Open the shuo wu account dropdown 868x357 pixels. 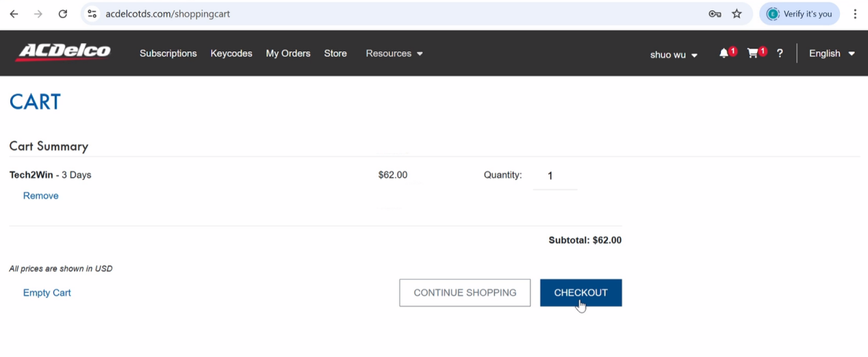[674, 55]
